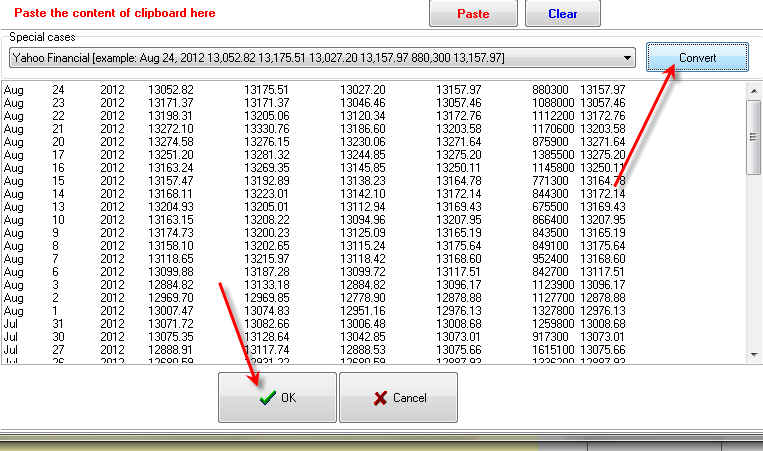The height and width of the screenshot is (451, 763).
Task: Click the 12884.82 open value for Aug 3
Action: point(170,285)
